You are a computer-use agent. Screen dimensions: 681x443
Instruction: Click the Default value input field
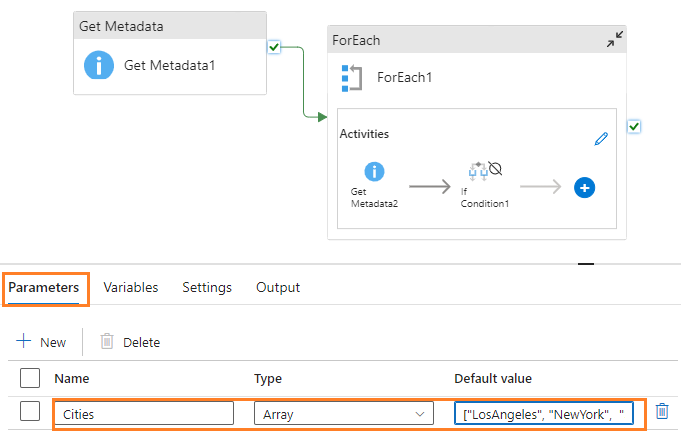(x=543, y=413)
